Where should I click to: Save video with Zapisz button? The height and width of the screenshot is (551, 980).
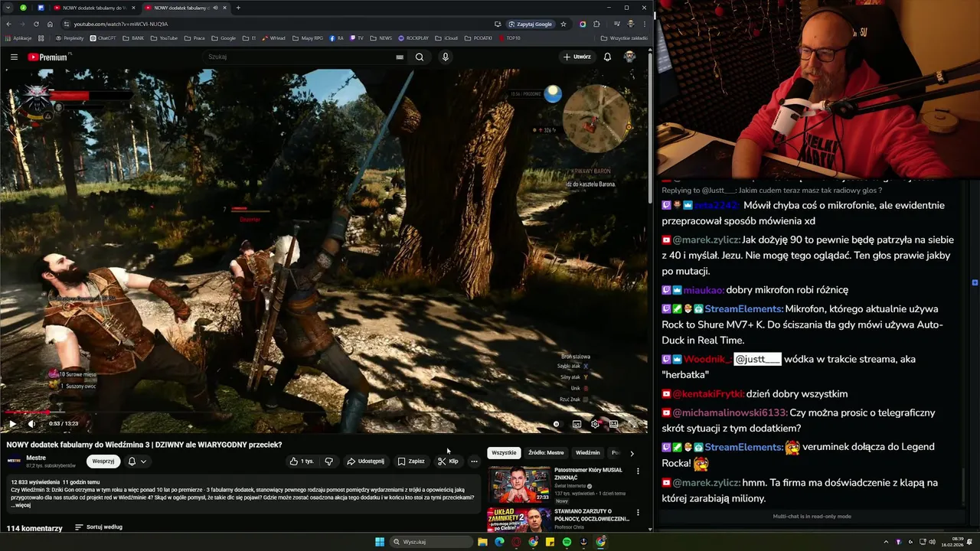[411, 461]
